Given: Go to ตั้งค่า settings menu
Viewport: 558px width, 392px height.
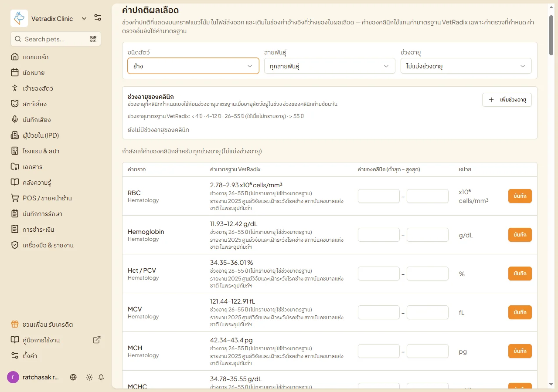Looking at the screenshot, I should (x=55, y=356).
